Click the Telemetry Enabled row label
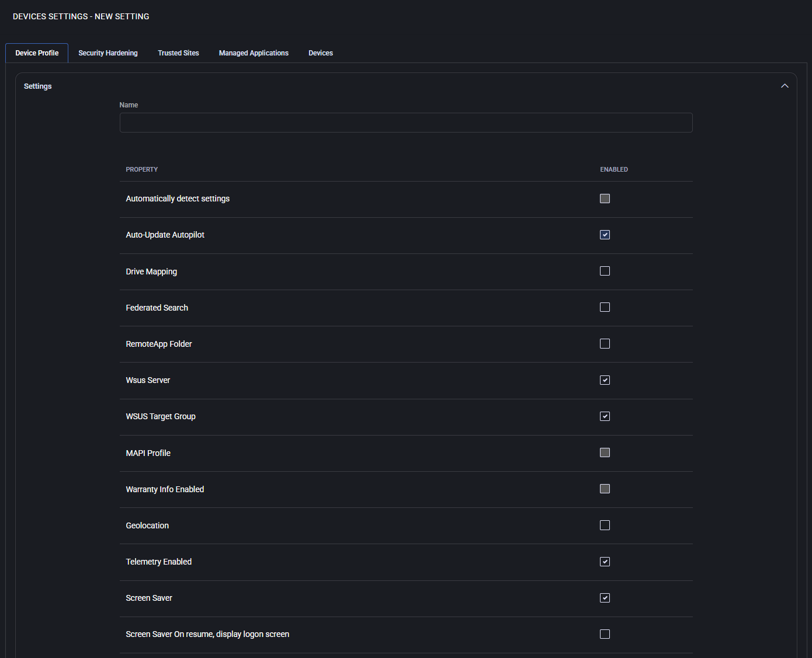The image size is (812, 658). point(159,562)
